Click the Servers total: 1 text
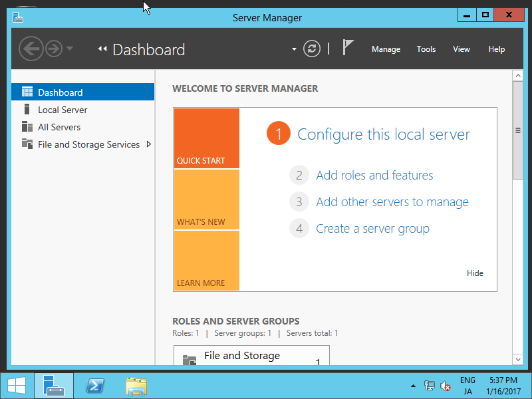 coord(312,333)
